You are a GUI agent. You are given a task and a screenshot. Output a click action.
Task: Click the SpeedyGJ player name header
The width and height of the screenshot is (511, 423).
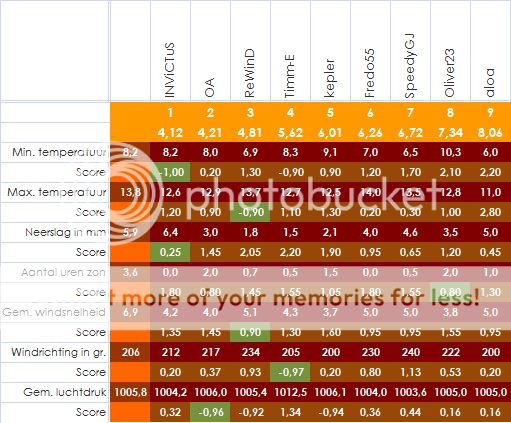tap(410, 66)
